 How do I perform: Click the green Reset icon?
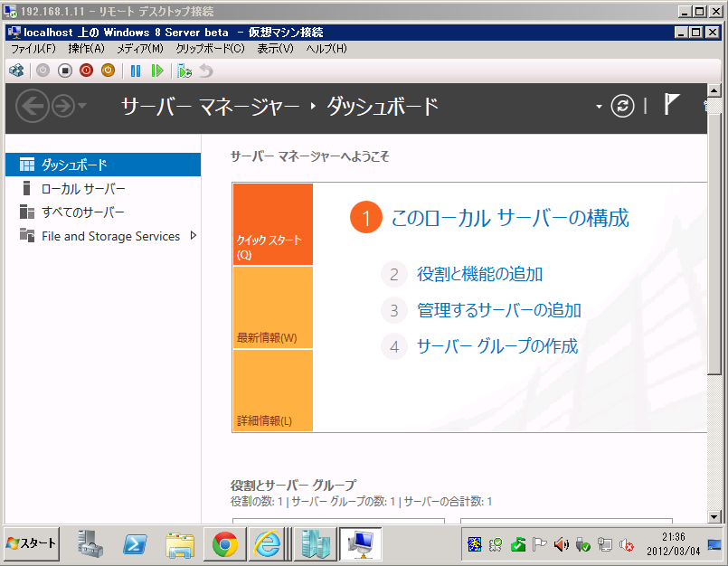click(157, 71)
